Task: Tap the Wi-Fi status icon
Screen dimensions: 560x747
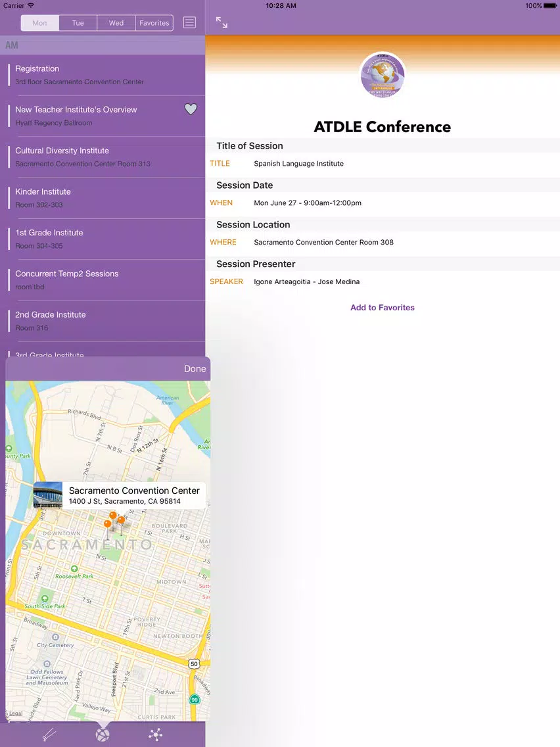Action: pyautogui.click(x=31, y=6)
